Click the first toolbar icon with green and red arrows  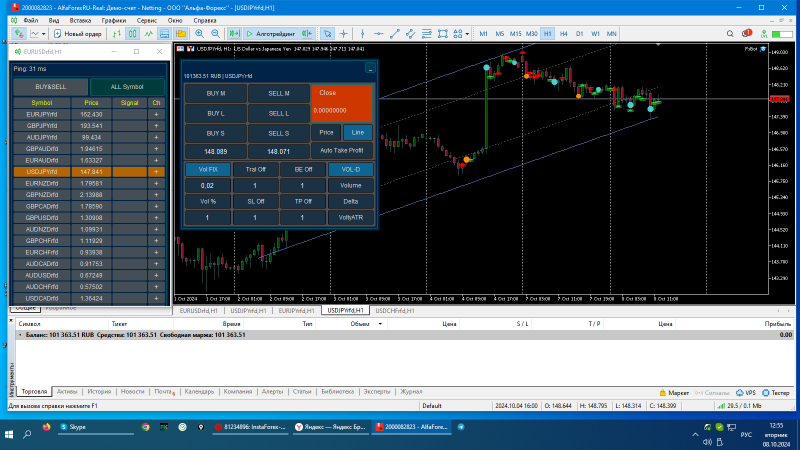tap(19, 34)
